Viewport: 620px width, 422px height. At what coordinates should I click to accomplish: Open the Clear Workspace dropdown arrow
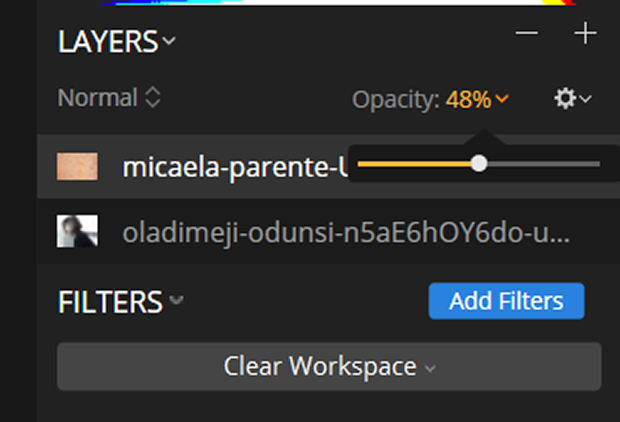[430, 369]
